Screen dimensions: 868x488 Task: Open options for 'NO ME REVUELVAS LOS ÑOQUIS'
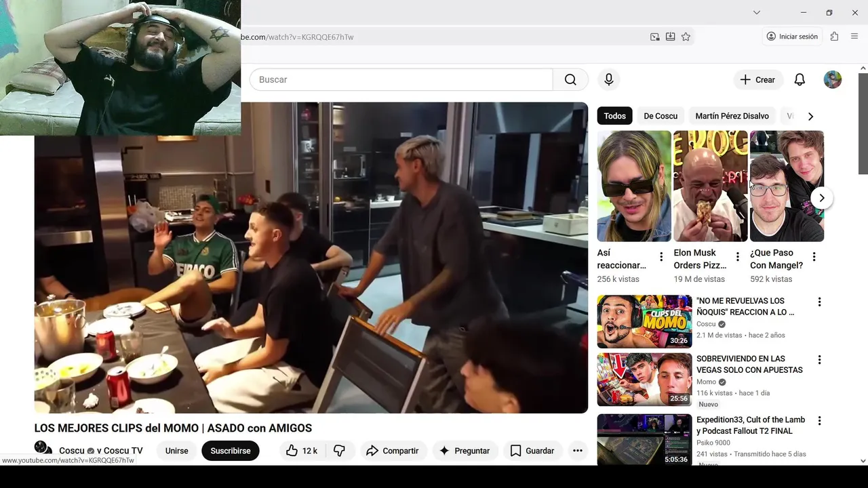click(x=819, y=302)
